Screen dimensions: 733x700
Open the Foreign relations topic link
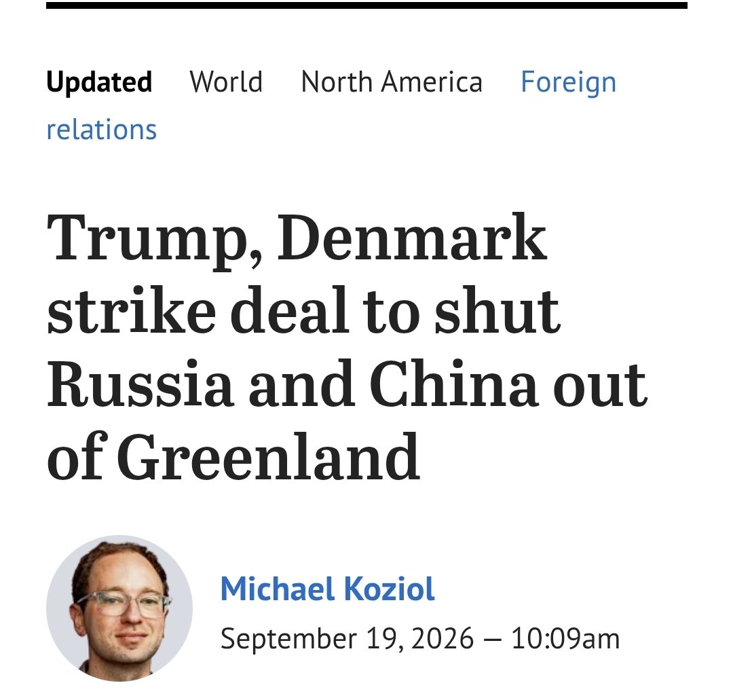[331, 105]
